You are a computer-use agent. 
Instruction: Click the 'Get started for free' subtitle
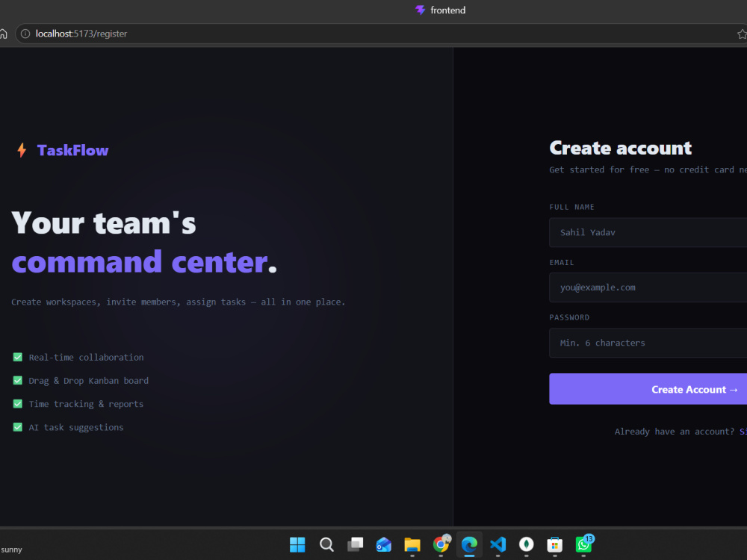648,169
